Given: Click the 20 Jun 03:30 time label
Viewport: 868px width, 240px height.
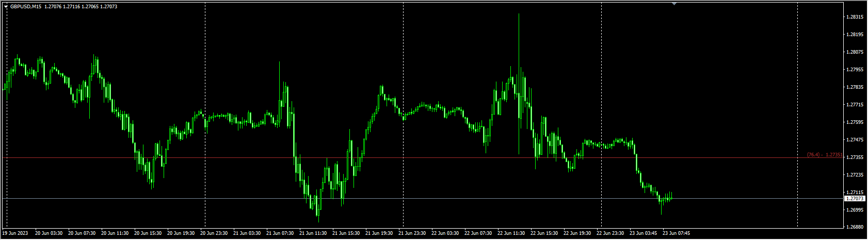Looking at the screenshot, I should (49, 233).
